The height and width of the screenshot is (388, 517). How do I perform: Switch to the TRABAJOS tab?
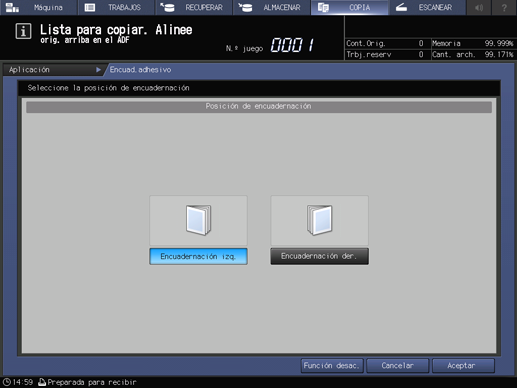click(116, 7)
